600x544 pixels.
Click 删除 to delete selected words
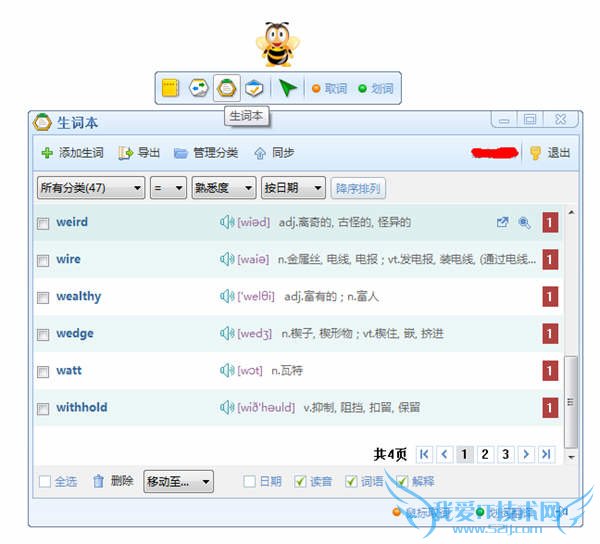pyautogui.click(x=113, y=481)
